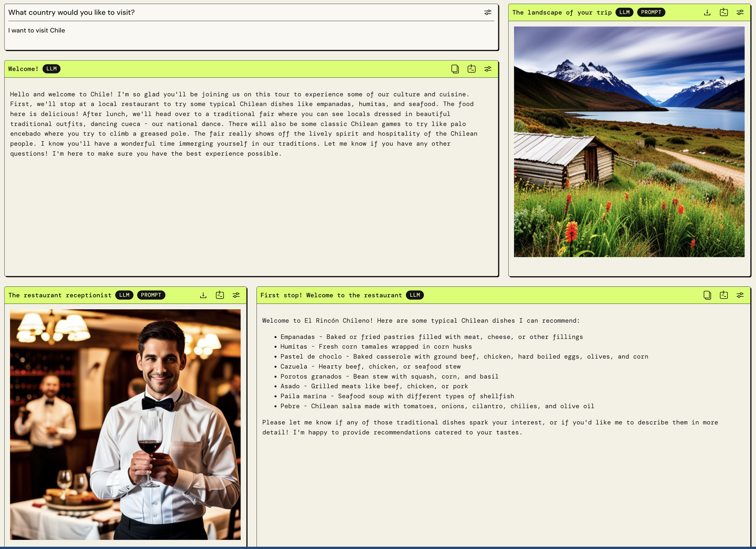
Task: Click the waiter holding wine glass image
Action: (125, 424)
